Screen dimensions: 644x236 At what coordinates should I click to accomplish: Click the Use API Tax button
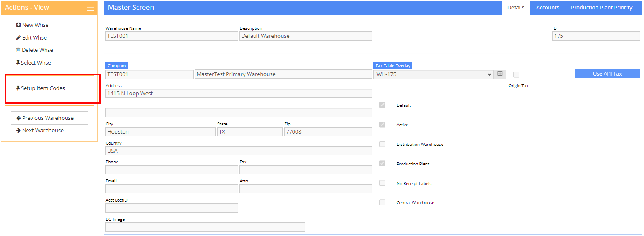point(607,74)
